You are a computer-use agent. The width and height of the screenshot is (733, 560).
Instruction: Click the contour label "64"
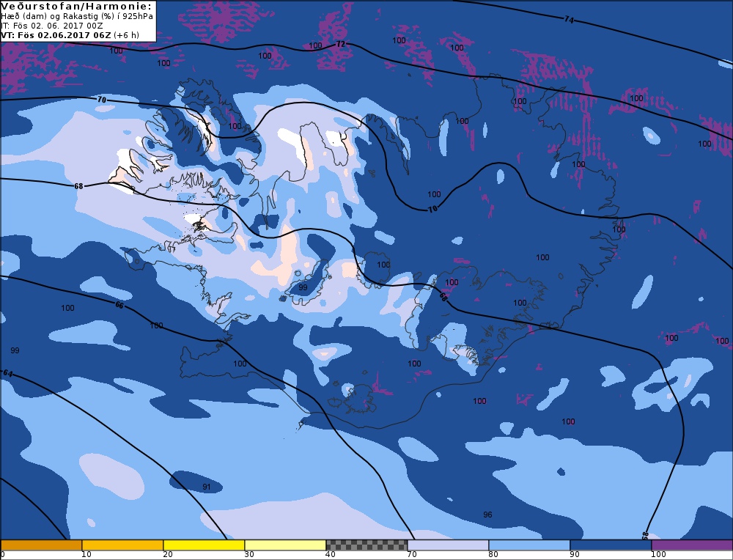coord(8,374)
